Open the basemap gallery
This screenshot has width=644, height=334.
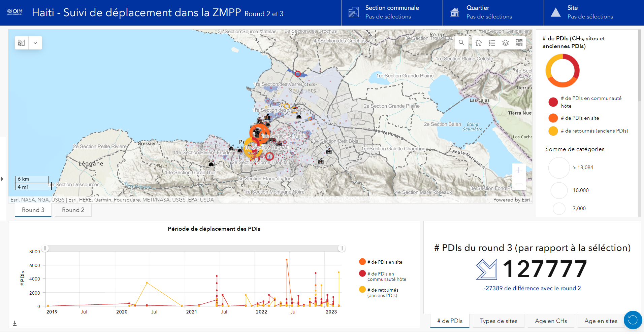(519, 43)
